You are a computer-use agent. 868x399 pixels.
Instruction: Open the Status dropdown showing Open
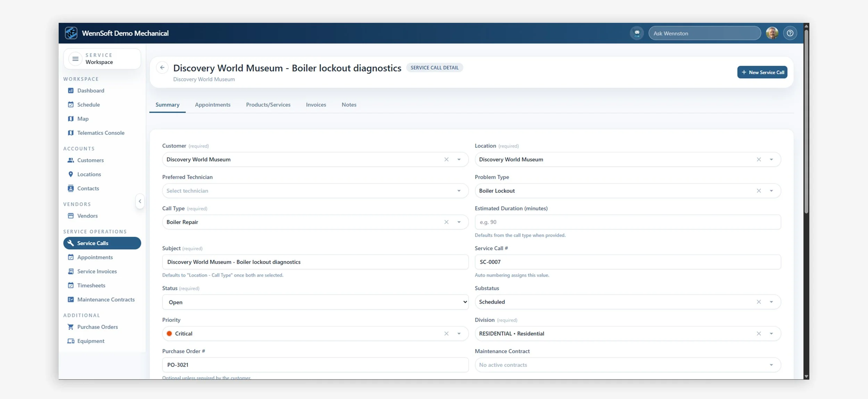click(x=315, y=302)
